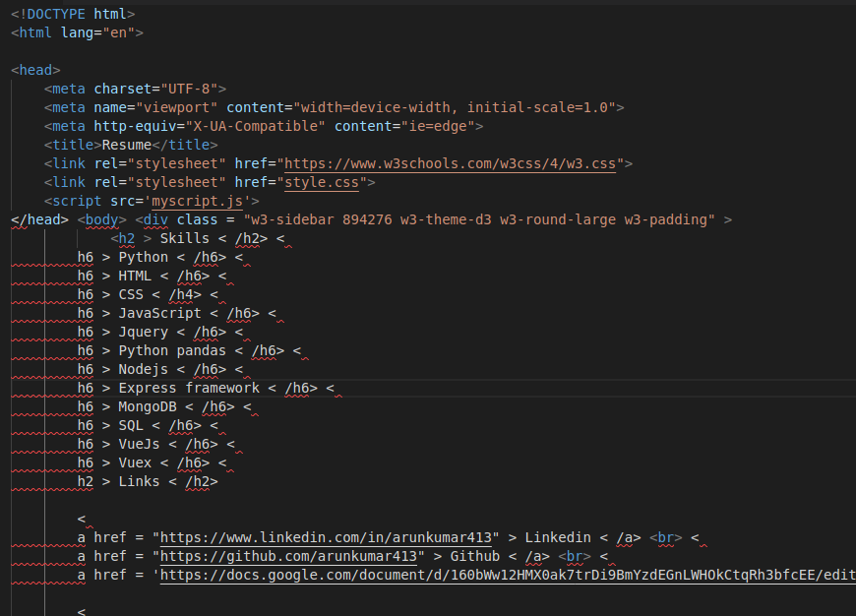Follow the github.com/arunkumar413 URL
The image size is (856, 616).
point(288,556)
